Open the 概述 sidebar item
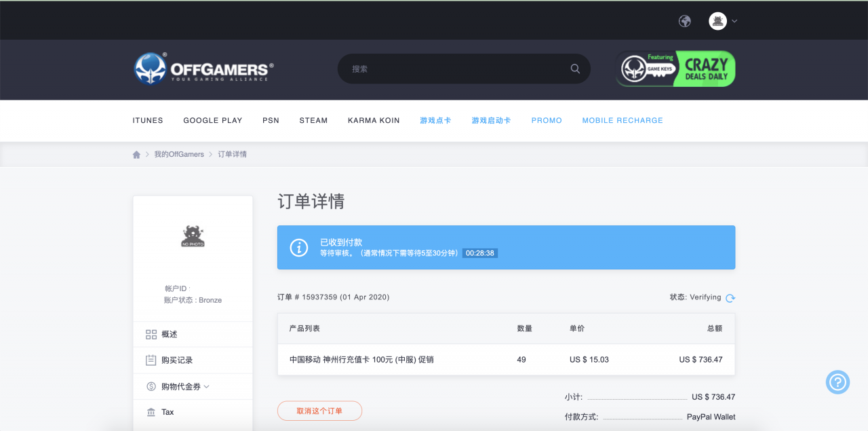This screenshot has width=868, height=431. (193, 335)
